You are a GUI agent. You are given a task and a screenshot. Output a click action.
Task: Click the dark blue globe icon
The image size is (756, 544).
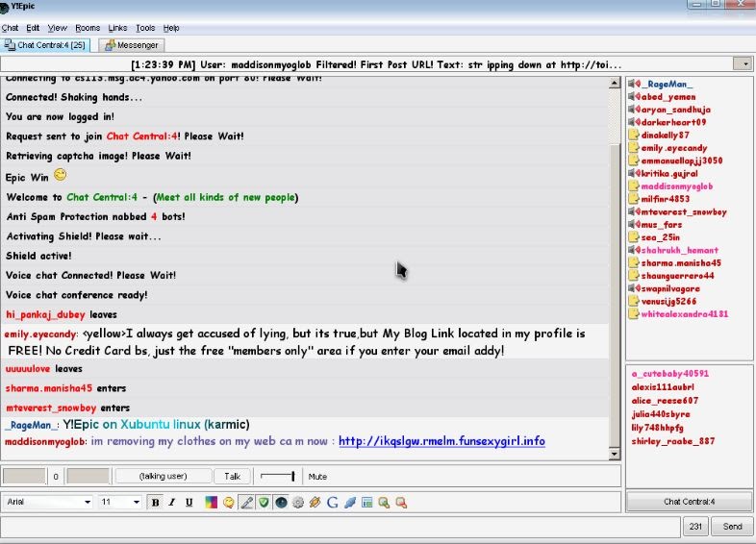[x=281, y=503]
